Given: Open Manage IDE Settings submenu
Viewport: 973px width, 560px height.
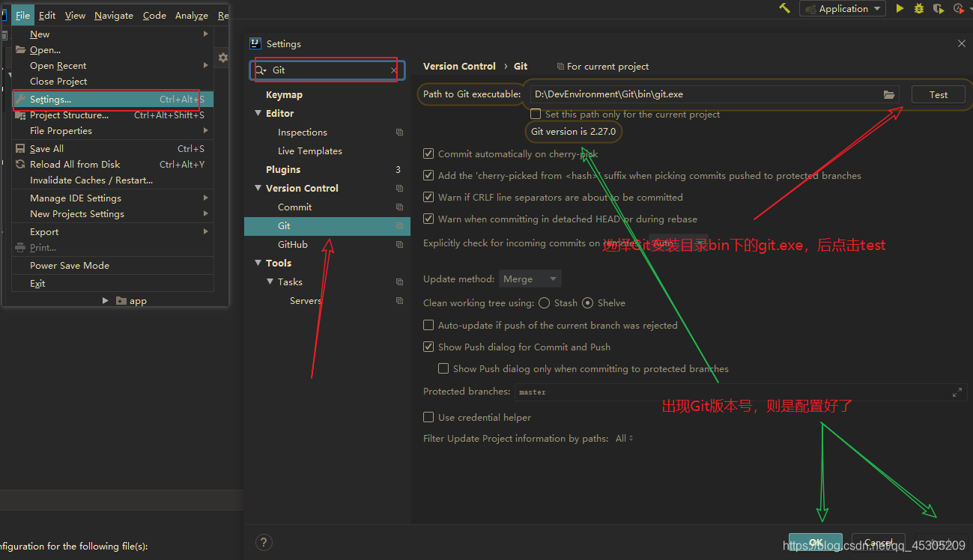Looking at the screenshot, I should point(112,198).
